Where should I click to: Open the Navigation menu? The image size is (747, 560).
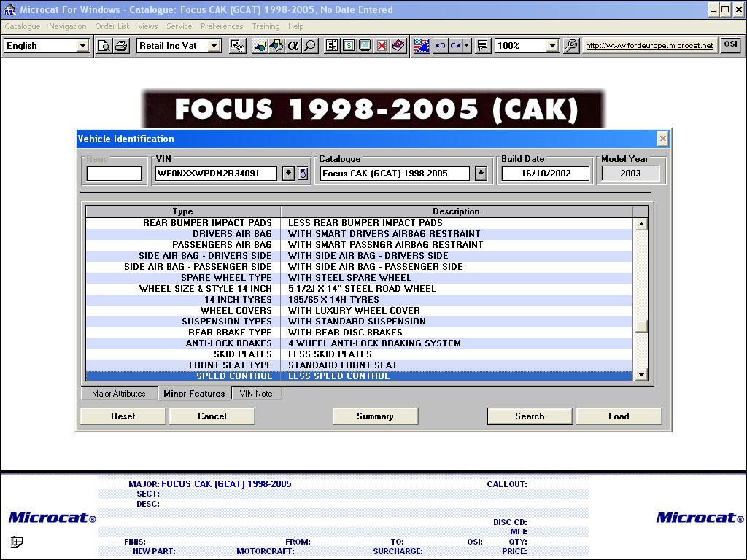67,26
